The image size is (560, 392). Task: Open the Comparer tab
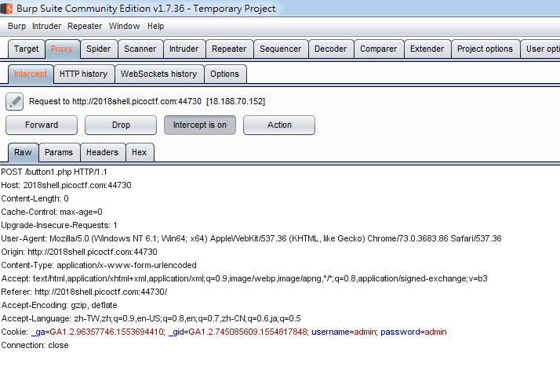(x=379, y=49)
